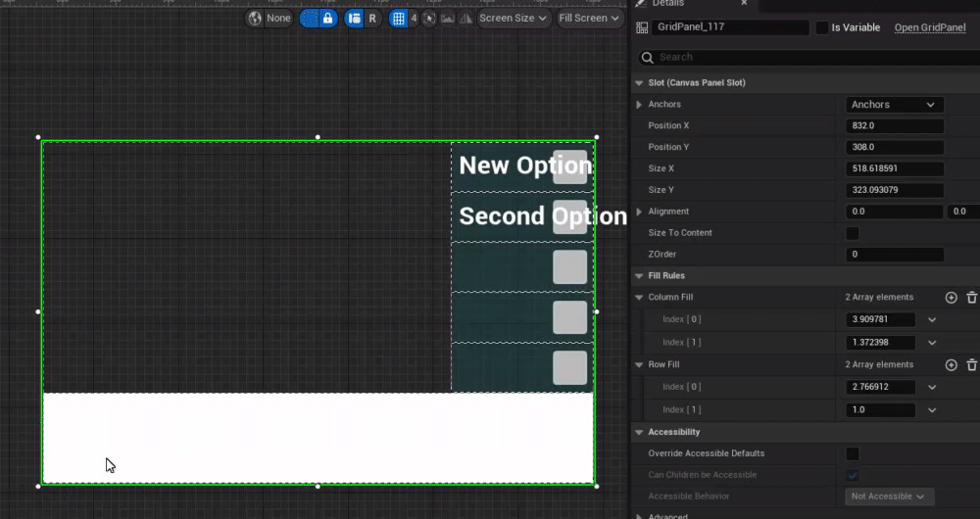Image resolution: width=980 pixels, height=519 pixels.
Task: Delete all Column Fill elements
Action: [x=972, y=298]
